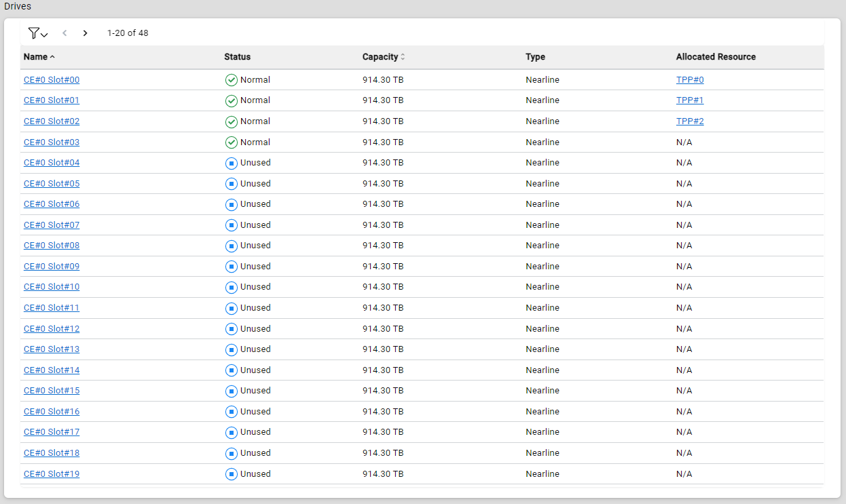846x504 pixels.
Task: Open the TPP#0 allocated resource link
Action: pyautogui.click(x=690, y=80)
